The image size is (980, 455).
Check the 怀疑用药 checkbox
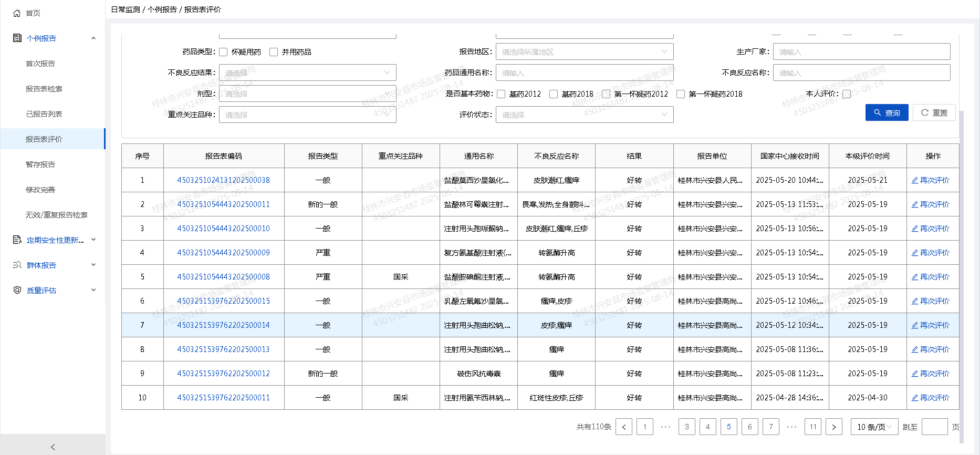(223, 52)
